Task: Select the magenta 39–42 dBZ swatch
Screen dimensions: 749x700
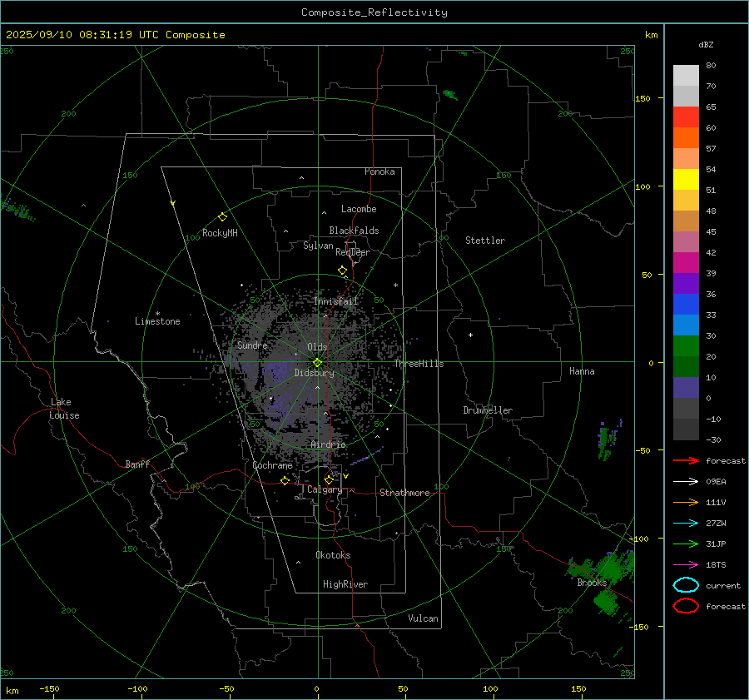Action: 686,262
